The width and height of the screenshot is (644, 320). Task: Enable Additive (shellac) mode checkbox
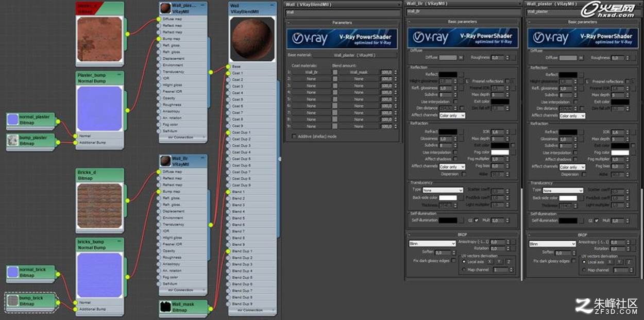coord(294,137)
